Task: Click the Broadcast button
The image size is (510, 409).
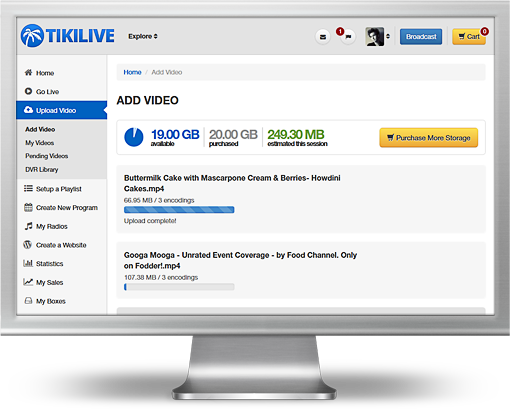Action: (x=421, y=37)
